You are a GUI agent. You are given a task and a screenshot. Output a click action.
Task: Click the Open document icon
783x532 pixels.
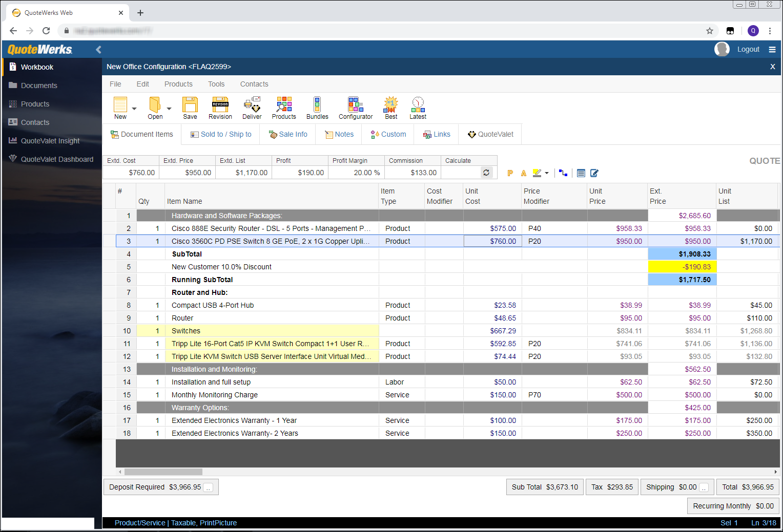point(155,104)
